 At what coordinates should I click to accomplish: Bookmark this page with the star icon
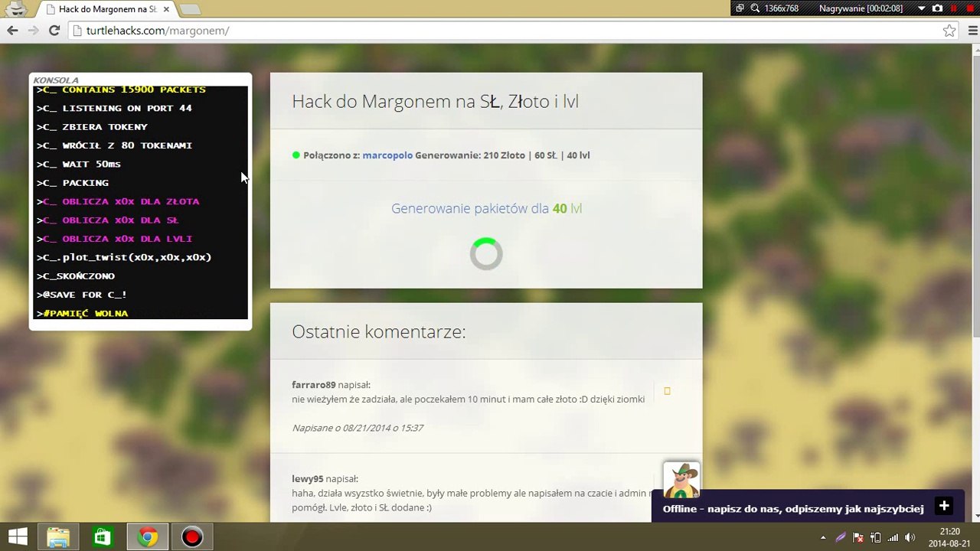tap(949, 31)
